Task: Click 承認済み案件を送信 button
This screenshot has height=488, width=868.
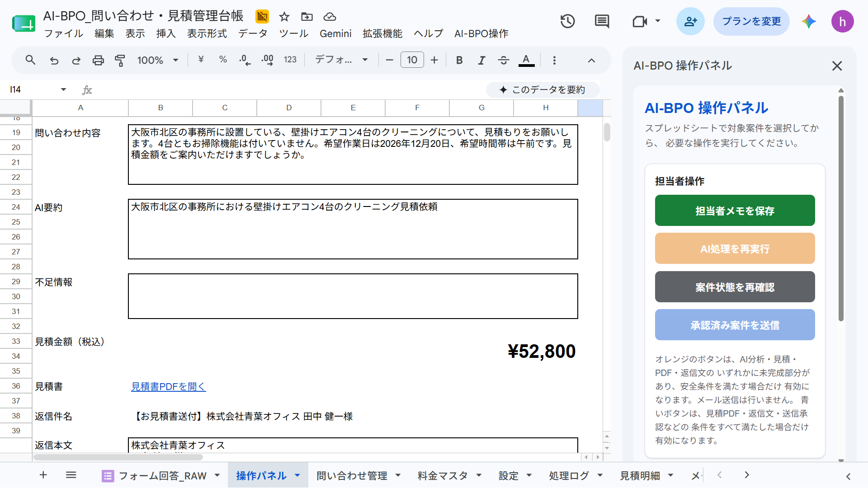Action: (x=735, y=325)
